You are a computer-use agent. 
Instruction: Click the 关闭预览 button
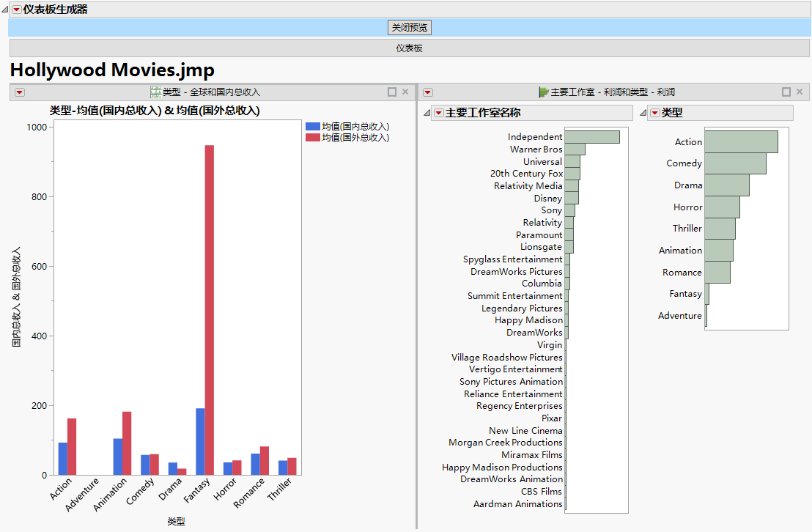[408, 28]
